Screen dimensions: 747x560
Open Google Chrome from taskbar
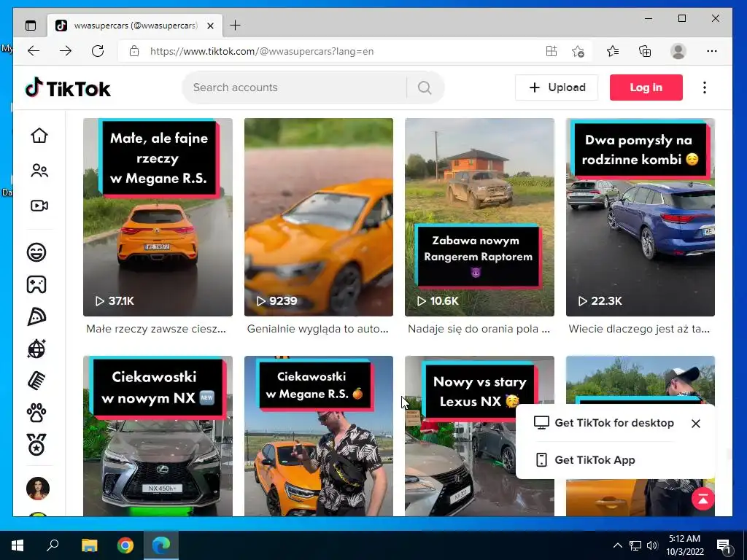[125, 545]
